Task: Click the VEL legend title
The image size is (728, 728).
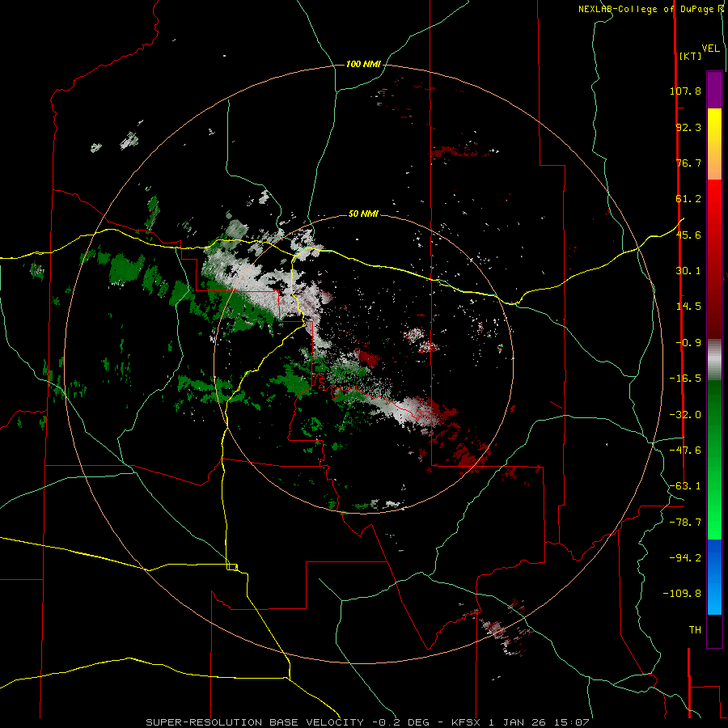Action: click(x=711, y=49)
